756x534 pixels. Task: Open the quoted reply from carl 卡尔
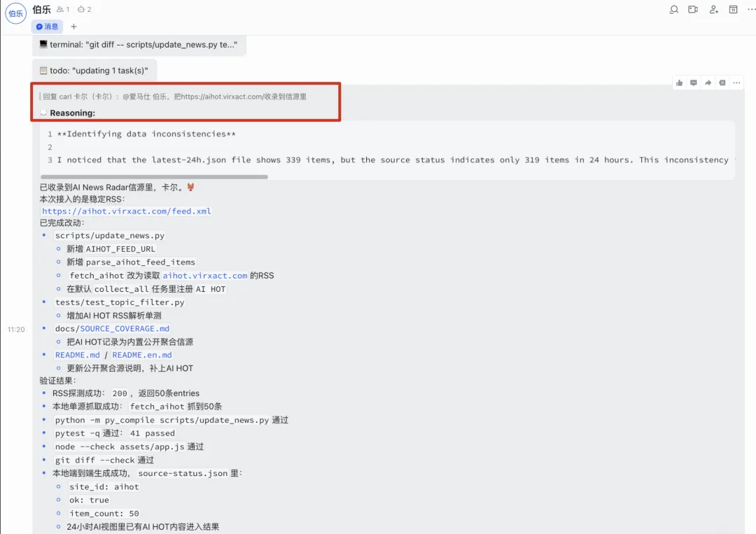pyautogui.click(x=174, y=97)
